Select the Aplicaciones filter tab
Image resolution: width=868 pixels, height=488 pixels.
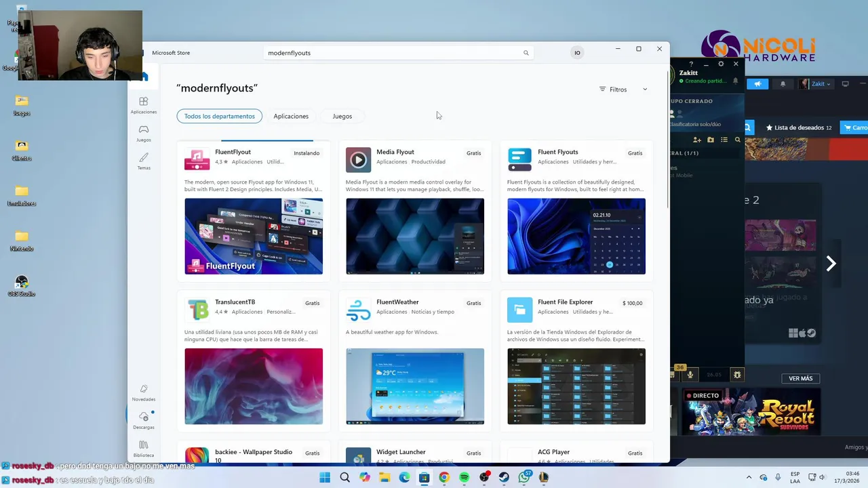[x=291, y=116]
